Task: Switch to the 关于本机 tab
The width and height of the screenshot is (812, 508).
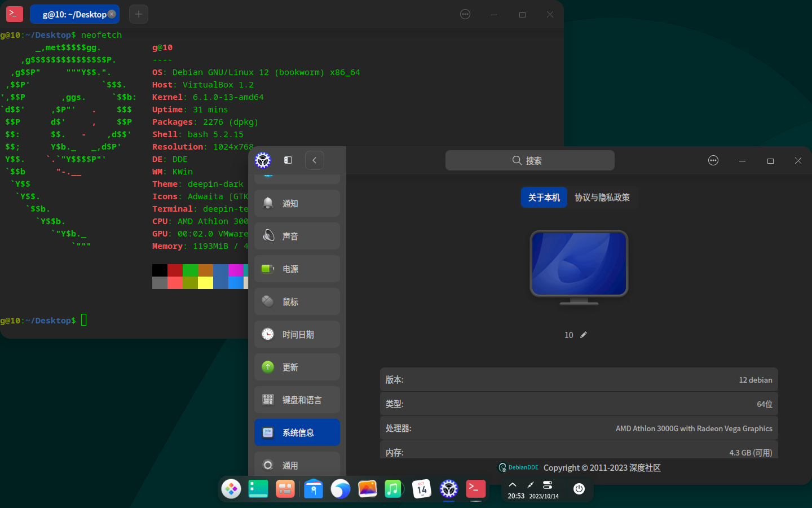Action: 544,198
